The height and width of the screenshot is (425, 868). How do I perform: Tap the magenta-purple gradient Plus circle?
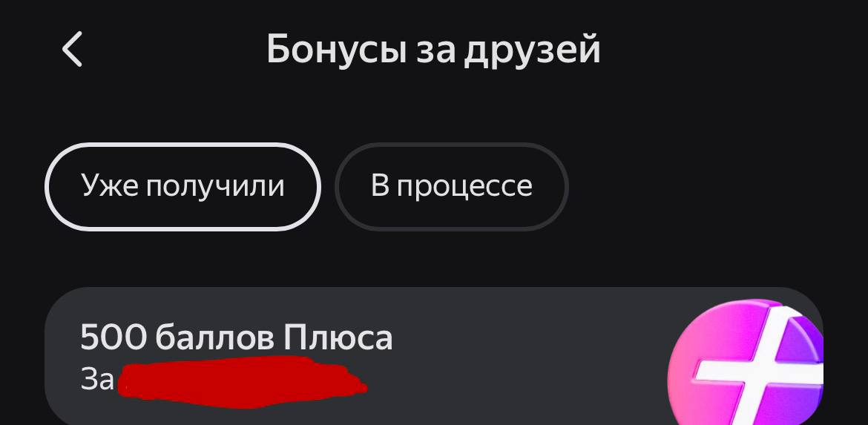coord(746,363)
